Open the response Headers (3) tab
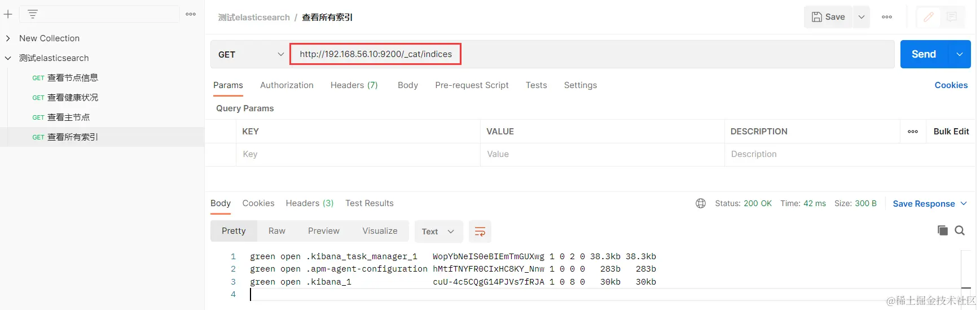The width and height of the screenshot is (980, 310). (x=310, y=203)
